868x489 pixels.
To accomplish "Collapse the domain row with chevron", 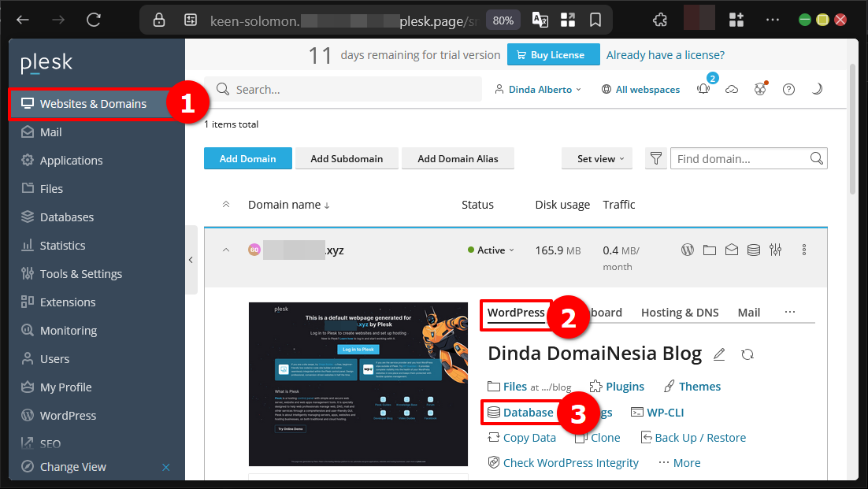I will click(226, 250).
